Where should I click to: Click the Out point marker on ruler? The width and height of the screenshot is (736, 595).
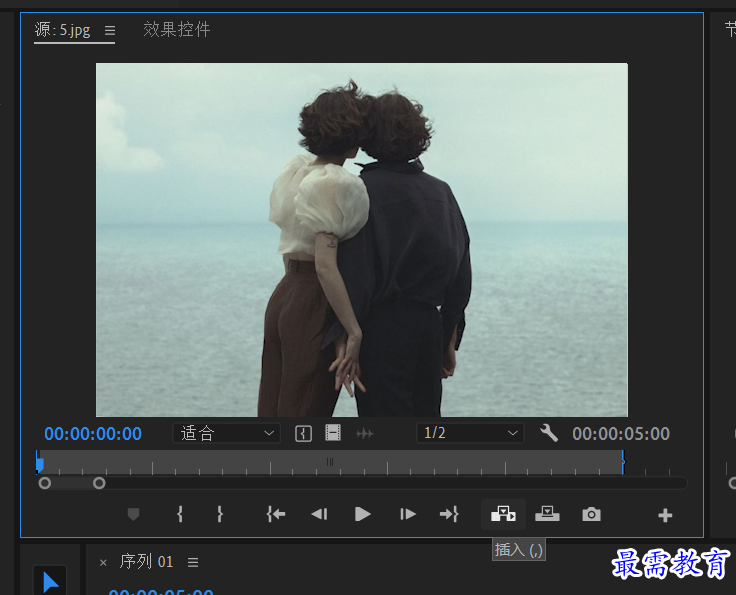coord(623,462)
